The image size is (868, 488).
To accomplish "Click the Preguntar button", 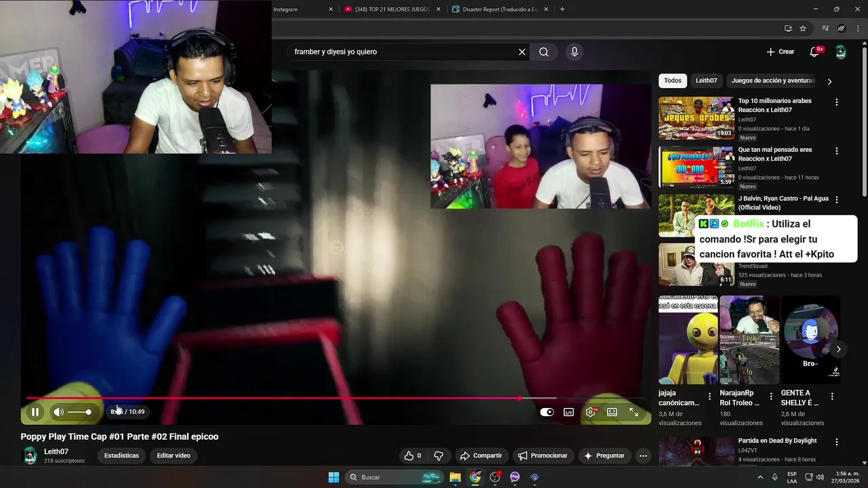I will (604, 455).
